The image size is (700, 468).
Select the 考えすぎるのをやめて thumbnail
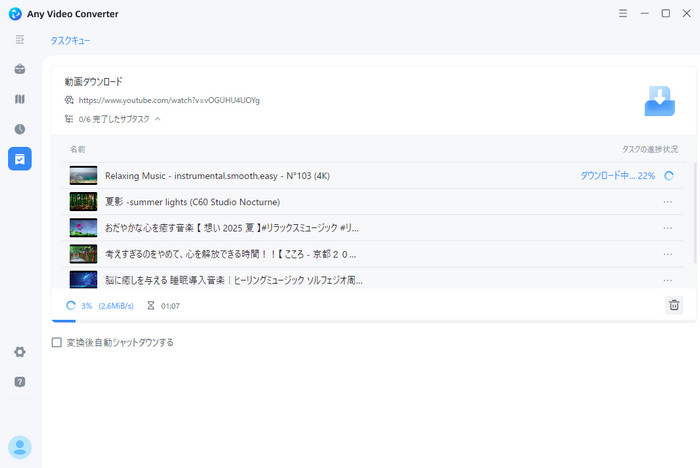(x=83, y=254)
